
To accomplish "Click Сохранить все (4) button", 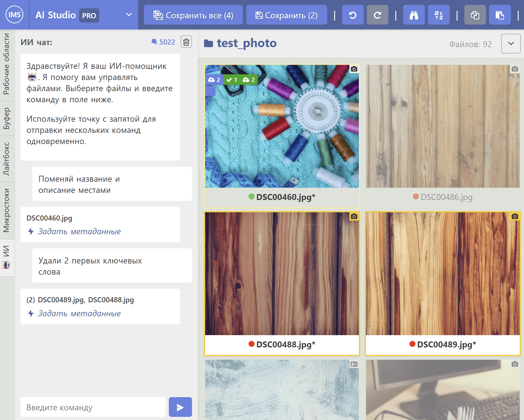I will point(193,15).
